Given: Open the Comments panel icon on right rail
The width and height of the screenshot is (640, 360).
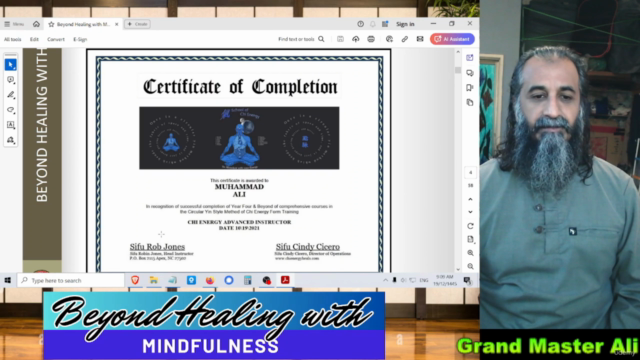Looking at the screenshot, I should tap(470, 73).
